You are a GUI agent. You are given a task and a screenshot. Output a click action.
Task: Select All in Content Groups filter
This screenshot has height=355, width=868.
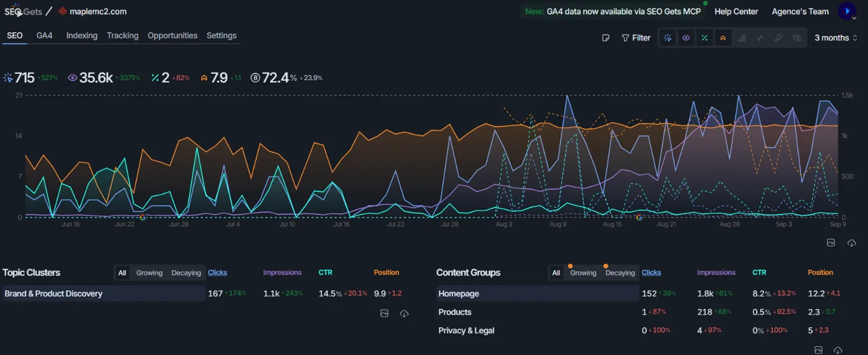pyautogui.click(x=556, y=273)
